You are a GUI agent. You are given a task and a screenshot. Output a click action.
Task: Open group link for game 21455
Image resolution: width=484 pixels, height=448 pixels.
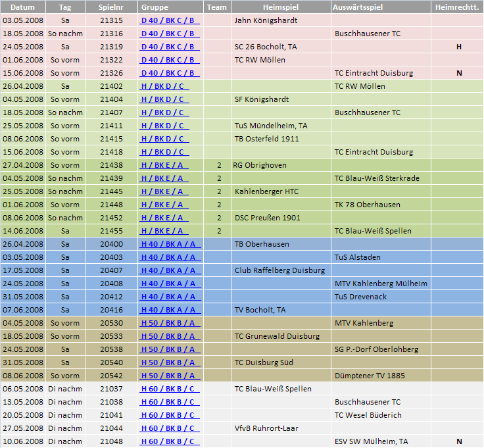click(x=164, y=231)
